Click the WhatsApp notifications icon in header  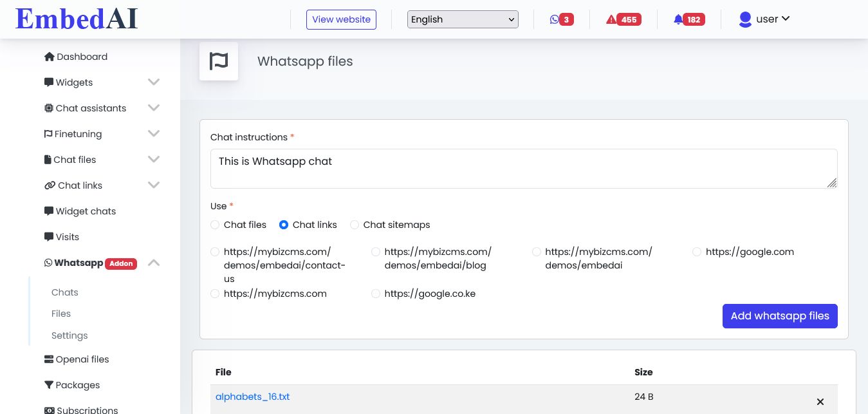[x=555, y=19]
